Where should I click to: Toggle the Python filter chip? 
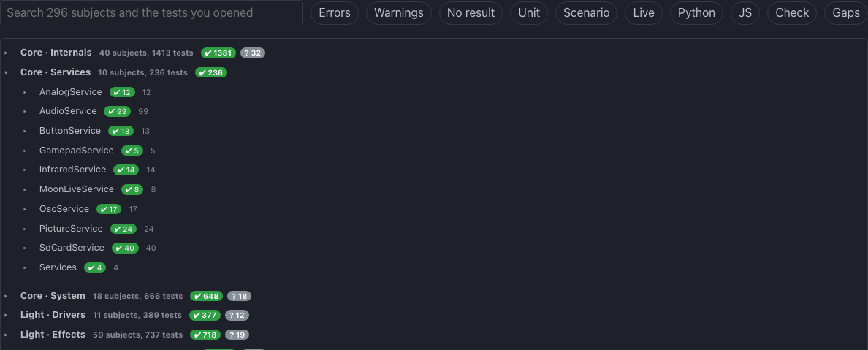696,12
